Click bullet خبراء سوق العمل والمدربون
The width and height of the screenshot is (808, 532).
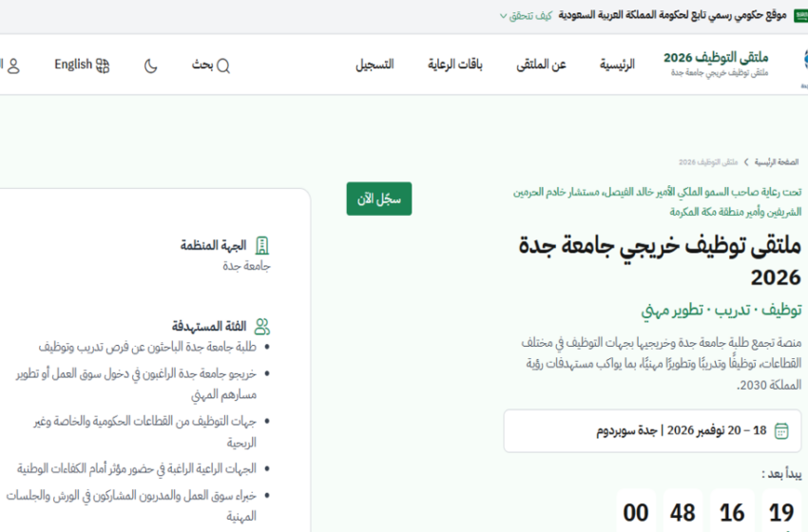(131, 505)
